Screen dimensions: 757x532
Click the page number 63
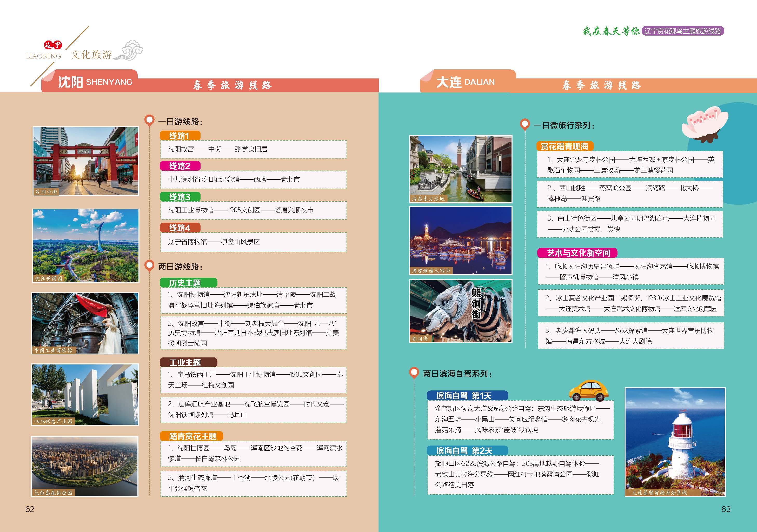click(x=726, y=509)
